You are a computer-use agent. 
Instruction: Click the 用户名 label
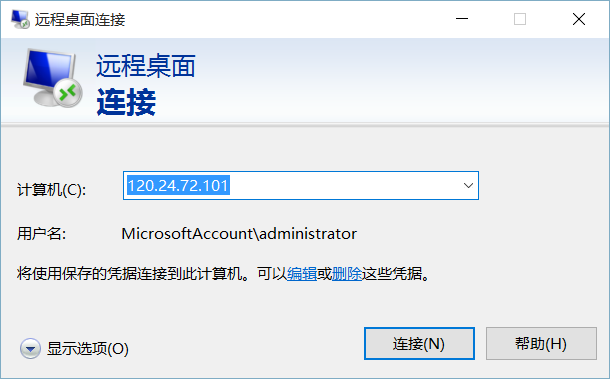41,233
